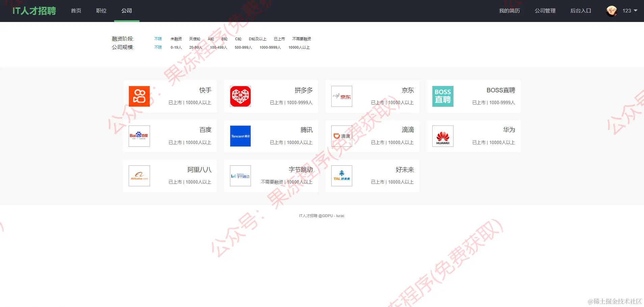Open the 腾讯 company name
The width and height of the screenshot is (644, 307).
(307, 130)
